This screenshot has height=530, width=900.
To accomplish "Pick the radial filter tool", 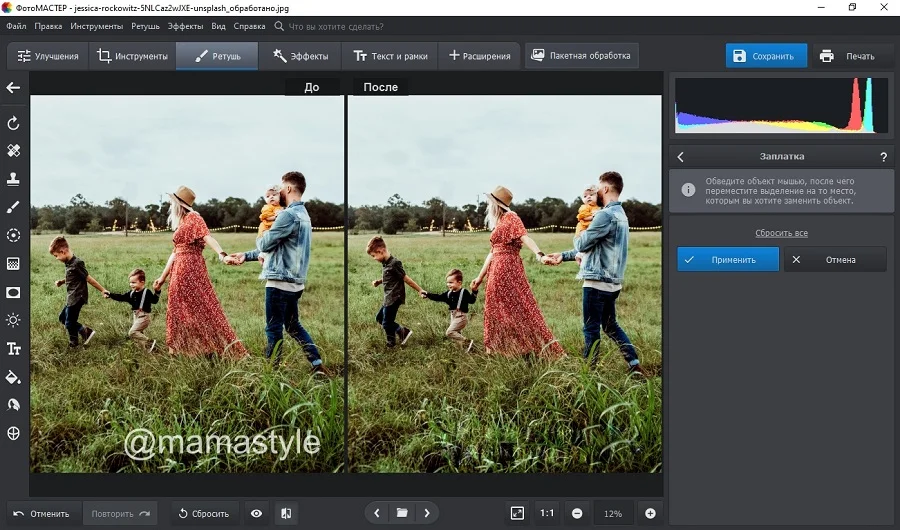I will tap(14, 235).
